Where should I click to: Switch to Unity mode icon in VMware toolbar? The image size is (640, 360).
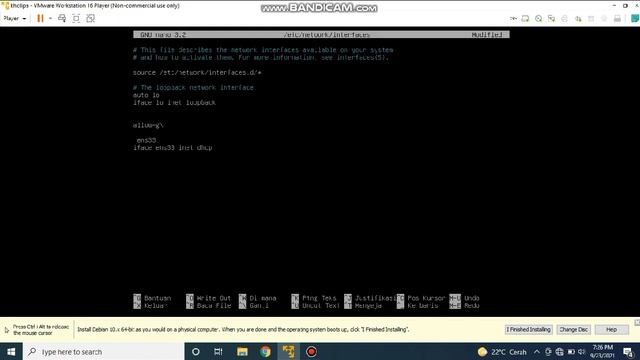click(90, 18)
